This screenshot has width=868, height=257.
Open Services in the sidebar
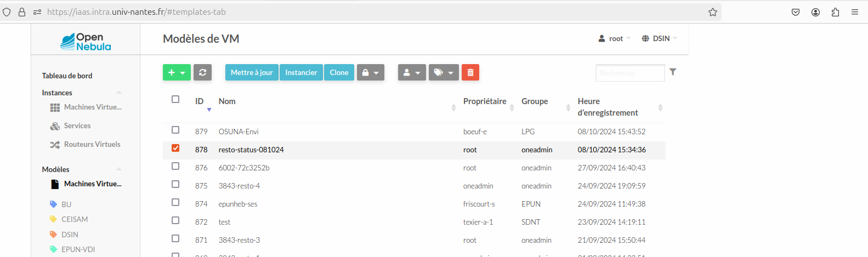coord(77,125)
